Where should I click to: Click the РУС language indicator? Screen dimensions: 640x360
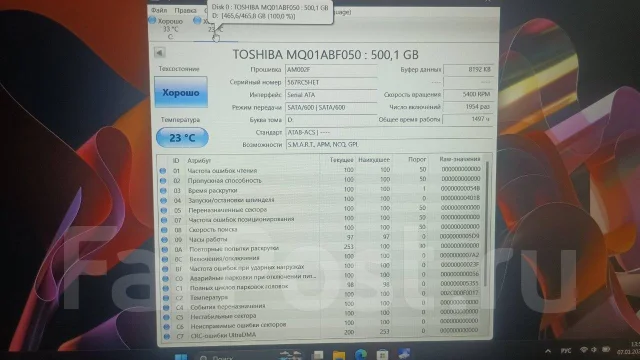tap(565, 351)
